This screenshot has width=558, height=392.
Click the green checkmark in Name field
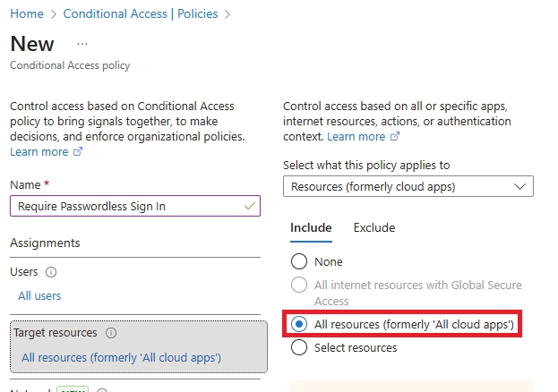pyautogui.click(x=249, y=206)
